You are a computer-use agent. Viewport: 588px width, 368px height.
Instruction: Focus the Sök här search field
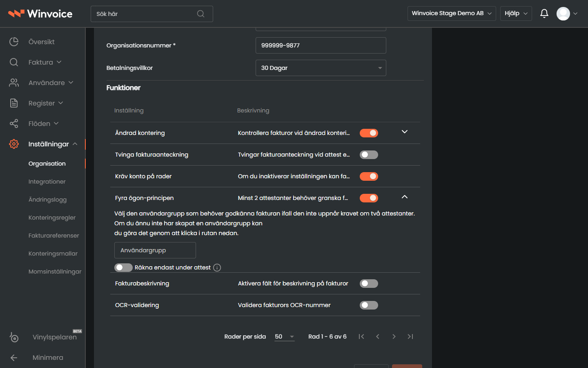(x=152, y=14)
